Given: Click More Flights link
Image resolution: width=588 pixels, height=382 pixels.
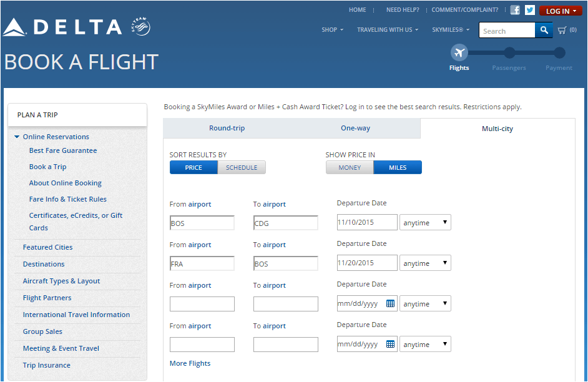Looking at the screenshot, I should tap(190, 363).
